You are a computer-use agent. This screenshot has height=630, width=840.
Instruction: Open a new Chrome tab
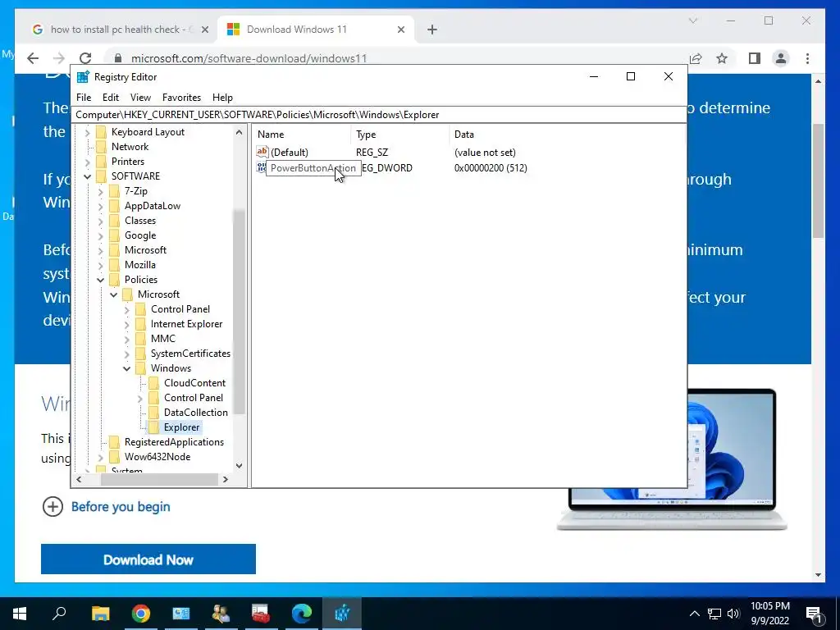432,30
